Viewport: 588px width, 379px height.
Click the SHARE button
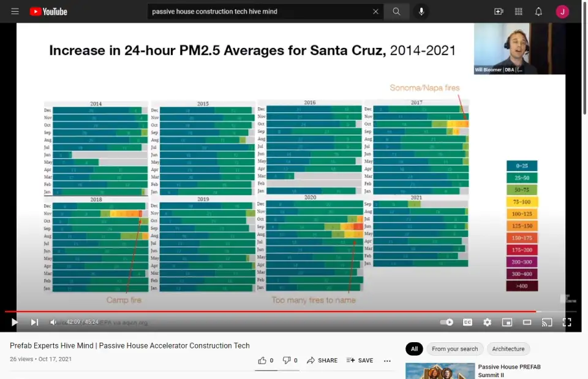322,361
